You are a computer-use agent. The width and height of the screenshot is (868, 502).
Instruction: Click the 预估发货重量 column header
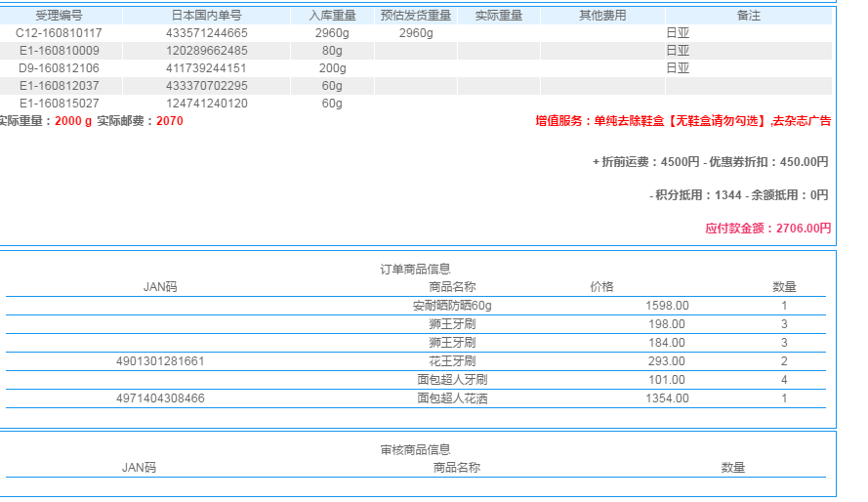point(416,16)
